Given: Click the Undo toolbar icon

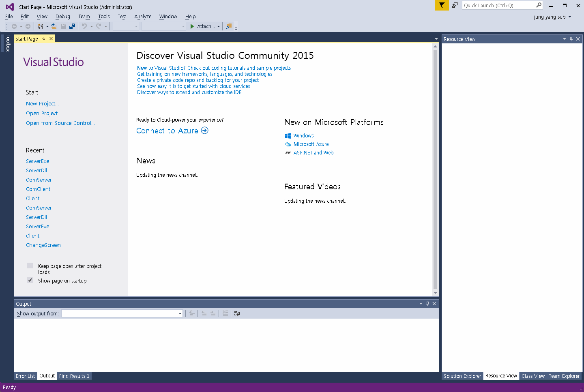Looking at the screenshot, I should pyautogui.click(x=84, y=26).
